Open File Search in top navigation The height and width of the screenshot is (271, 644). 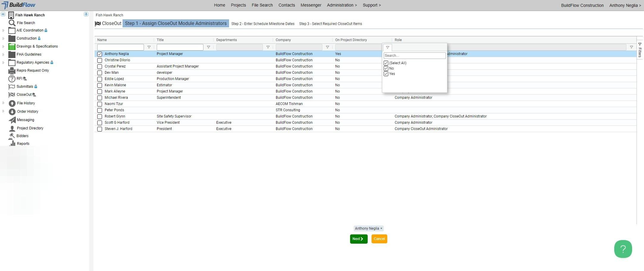pos(262,5)
